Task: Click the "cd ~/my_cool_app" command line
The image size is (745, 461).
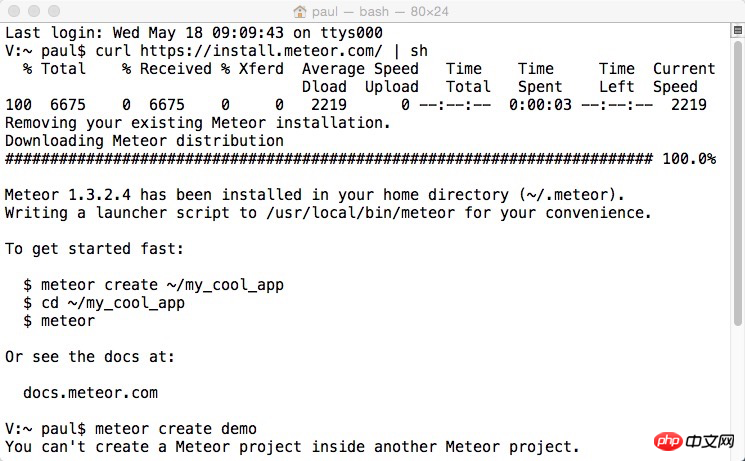Action: point(104,303)
